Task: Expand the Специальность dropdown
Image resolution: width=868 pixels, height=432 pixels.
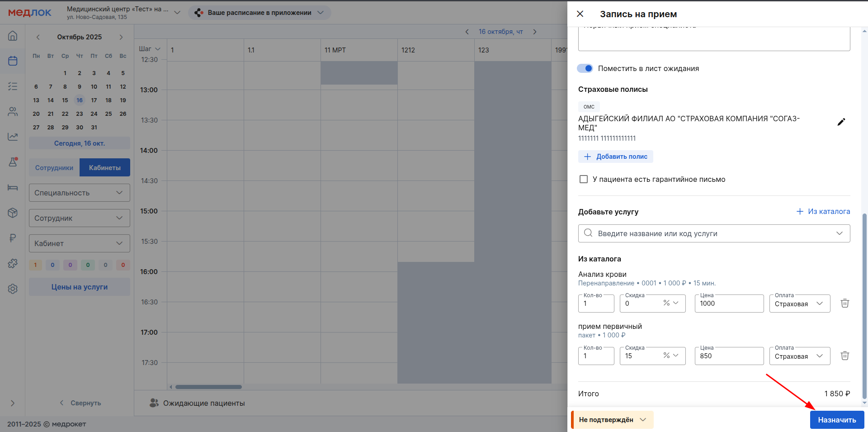Action: coord(80,193)
